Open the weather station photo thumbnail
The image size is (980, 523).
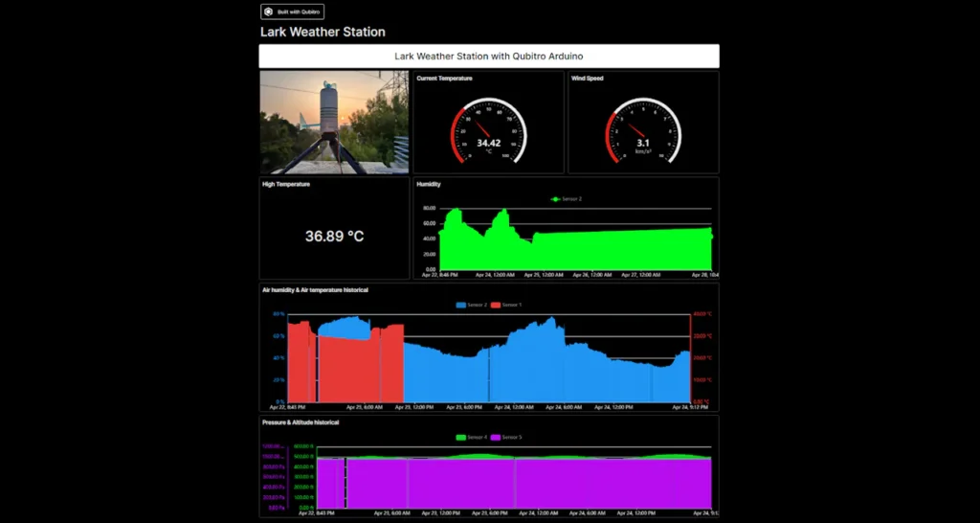click(x=334, y=122)
